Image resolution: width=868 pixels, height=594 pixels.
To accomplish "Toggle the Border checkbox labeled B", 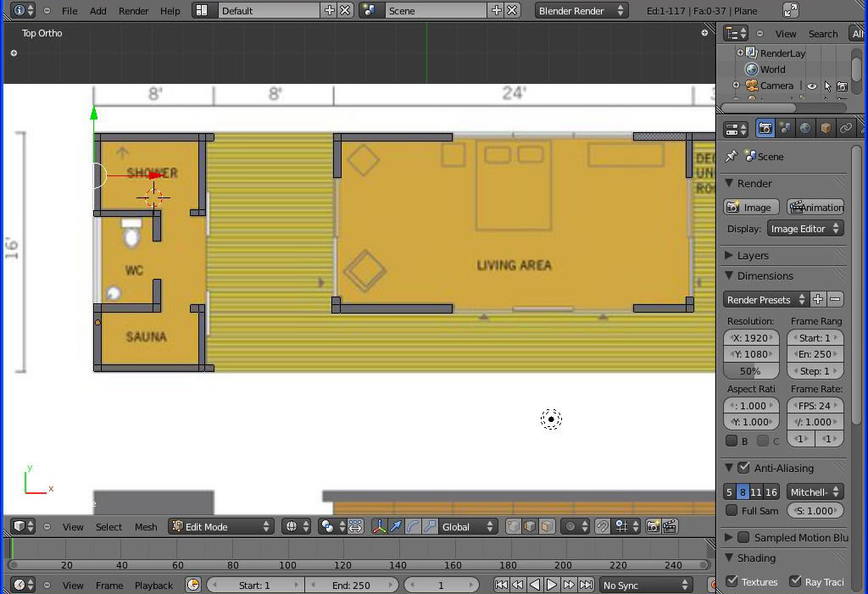I will tap(732, 441).
